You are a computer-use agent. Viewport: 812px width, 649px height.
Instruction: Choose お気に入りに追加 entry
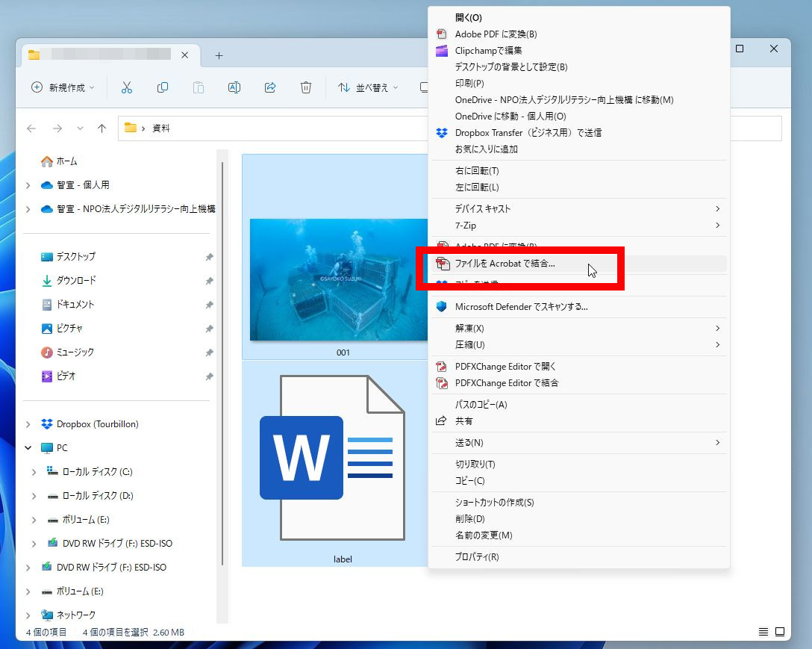pyautogui.click(x=579, y=149)
